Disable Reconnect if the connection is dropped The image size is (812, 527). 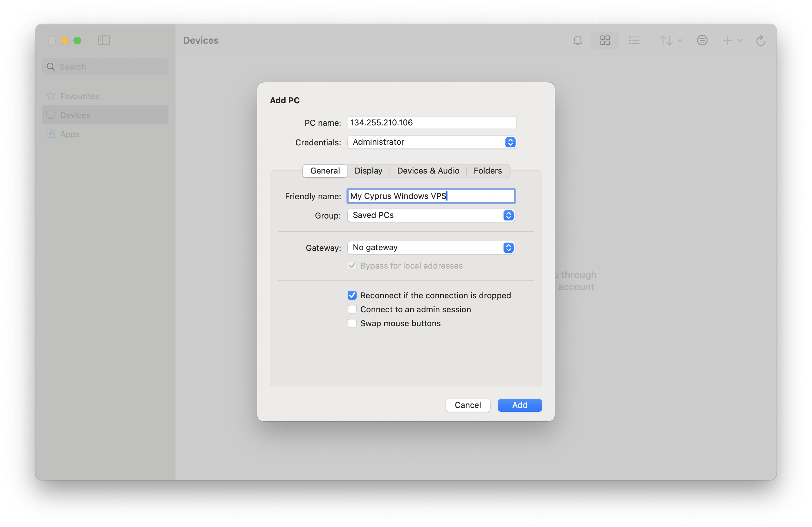[x=352, y=295]
